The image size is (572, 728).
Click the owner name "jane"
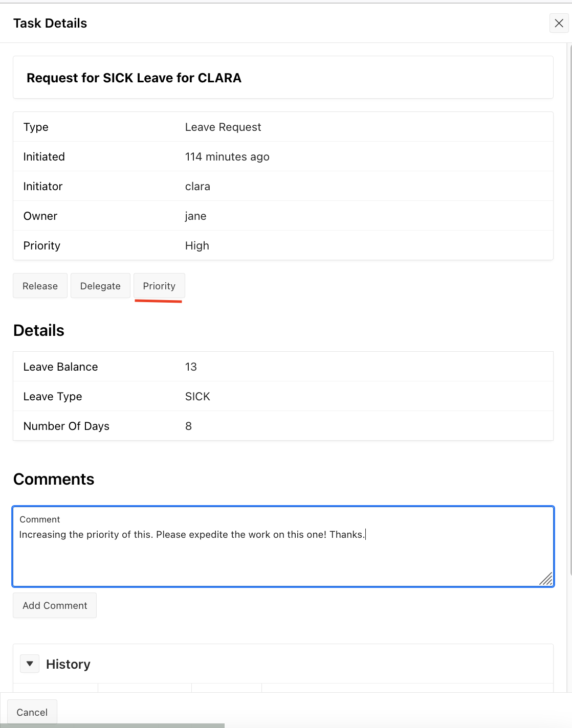click(x=195, y=216)
